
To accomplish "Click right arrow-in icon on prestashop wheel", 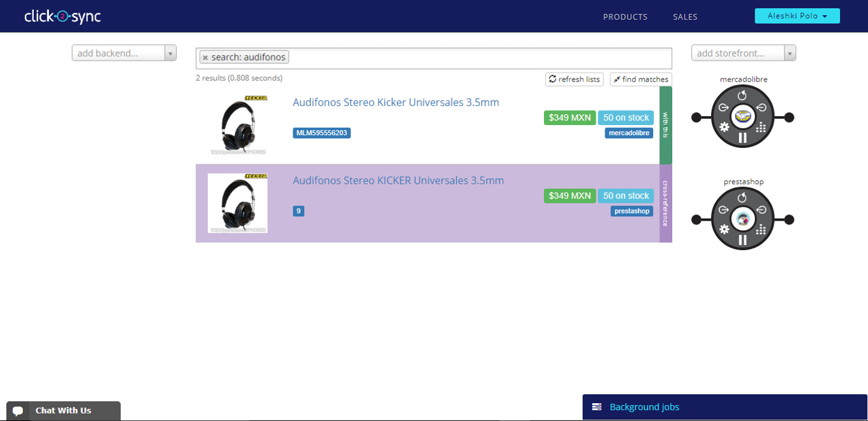I will [x=761, y=210].
